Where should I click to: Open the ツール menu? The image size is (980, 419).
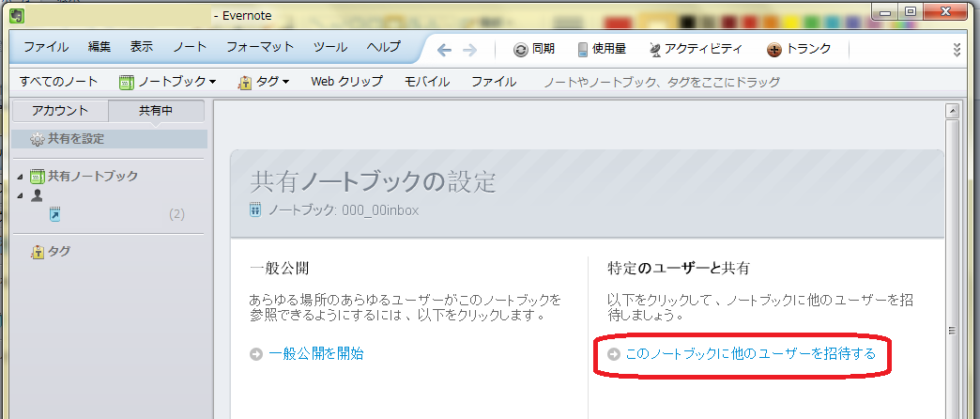[330, 47]
